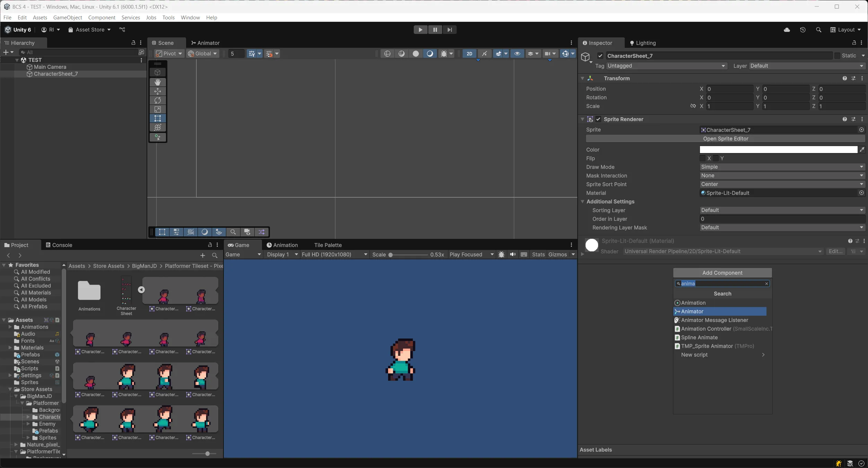Open the Undo History icon
The height and width of the screenshot is (468, 868).
[803, 30]
